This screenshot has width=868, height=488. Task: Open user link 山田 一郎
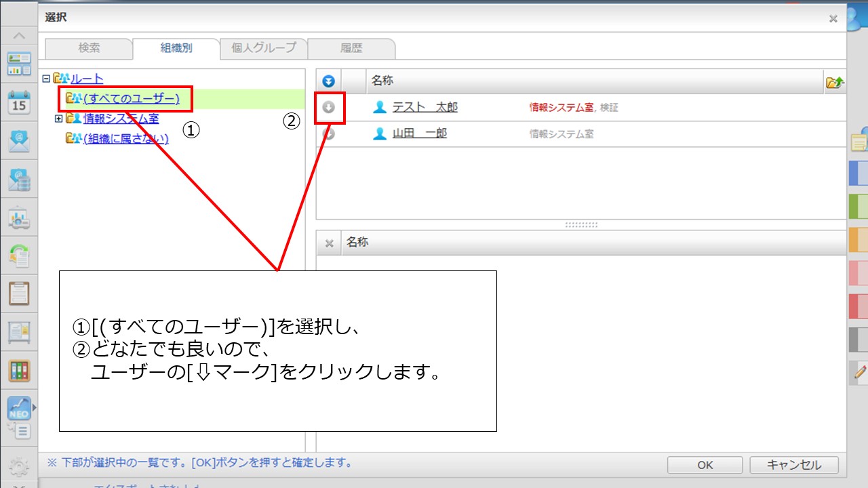420,134
